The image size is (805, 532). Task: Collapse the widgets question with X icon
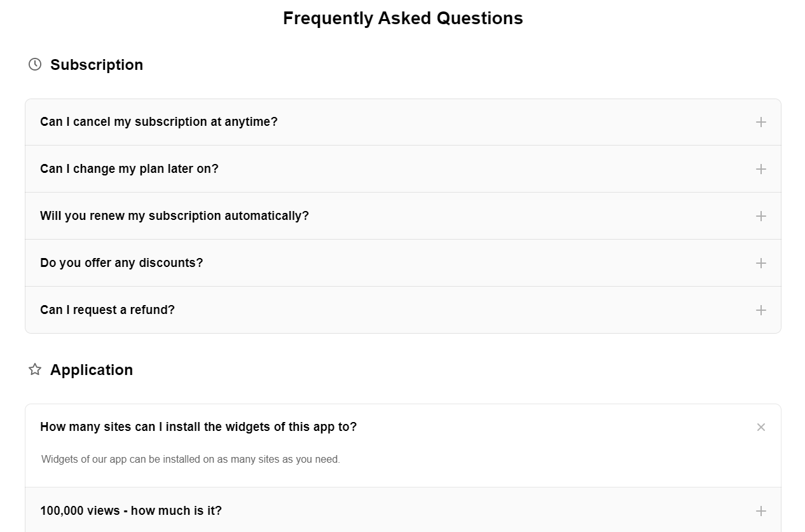760,427
